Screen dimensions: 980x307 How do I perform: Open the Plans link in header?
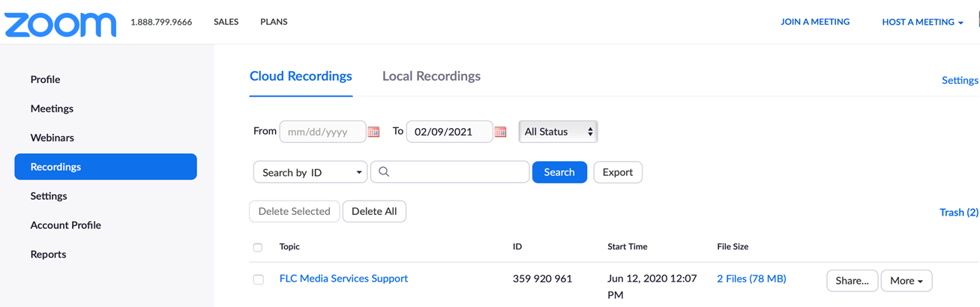point(274,22)
